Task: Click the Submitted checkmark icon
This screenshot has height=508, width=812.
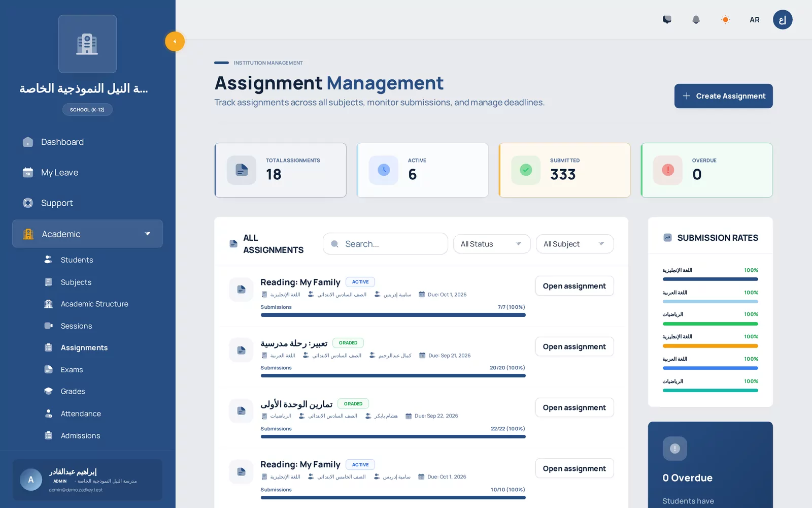Action: (x=526, y=170)
